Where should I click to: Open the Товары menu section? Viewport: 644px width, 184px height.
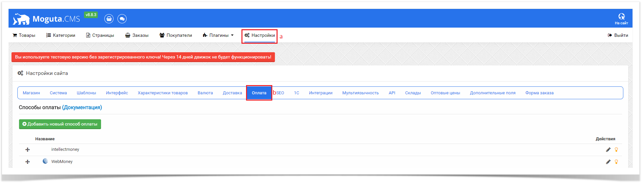pyautogui.click(x=24, y=35)
